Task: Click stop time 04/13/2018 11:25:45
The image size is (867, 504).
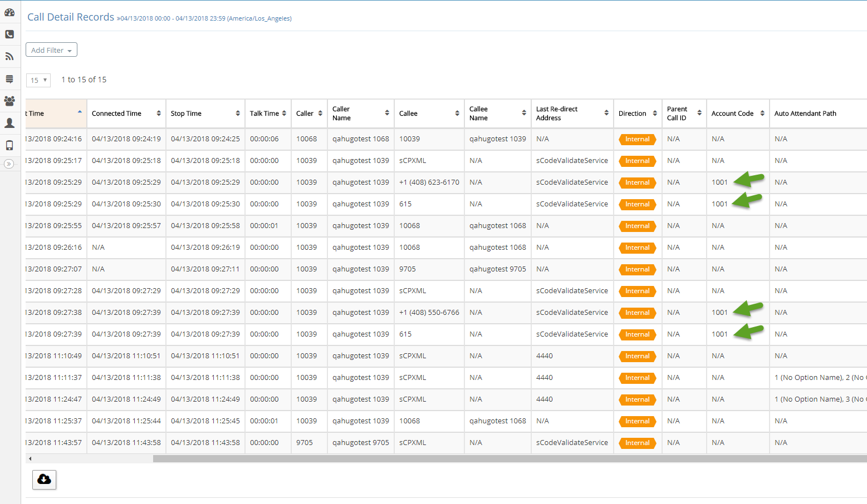Action: pos(205,421)
